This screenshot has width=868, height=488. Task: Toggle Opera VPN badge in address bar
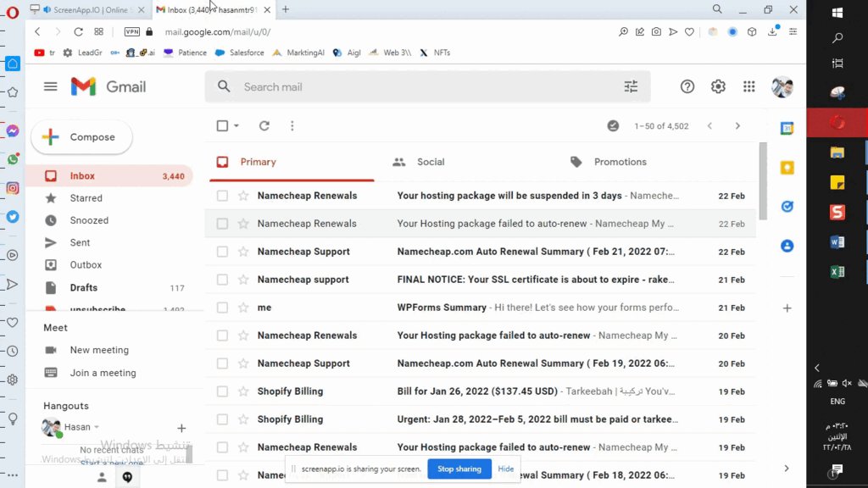coord(131,32)
